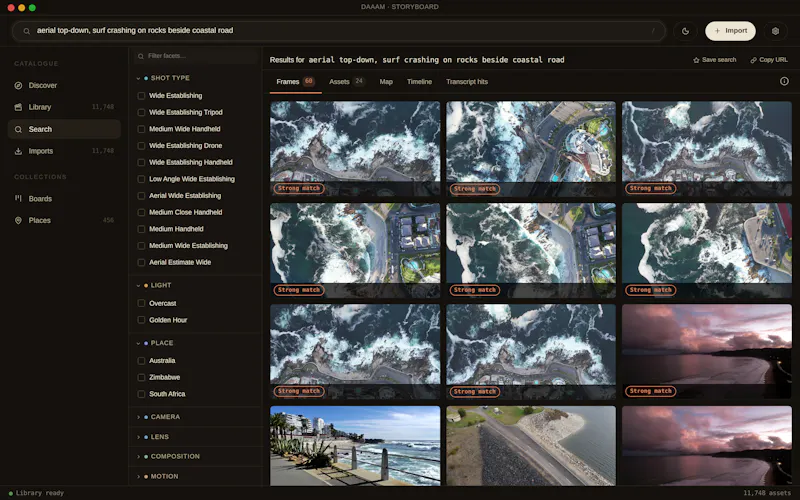The width and height of the screenshot is (800, 500).
Task: Open Boards collection
Action: tap(64, 198)
